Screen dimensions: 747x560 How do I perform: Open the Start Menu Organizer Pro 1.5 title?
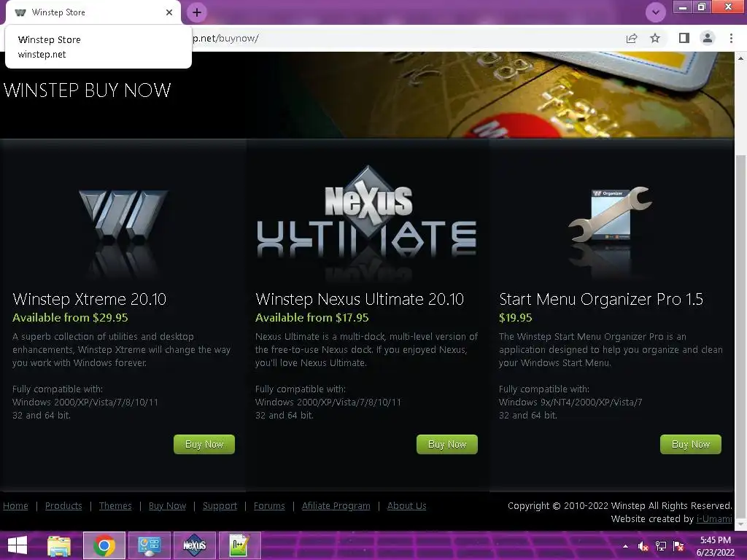click(601, 299)
